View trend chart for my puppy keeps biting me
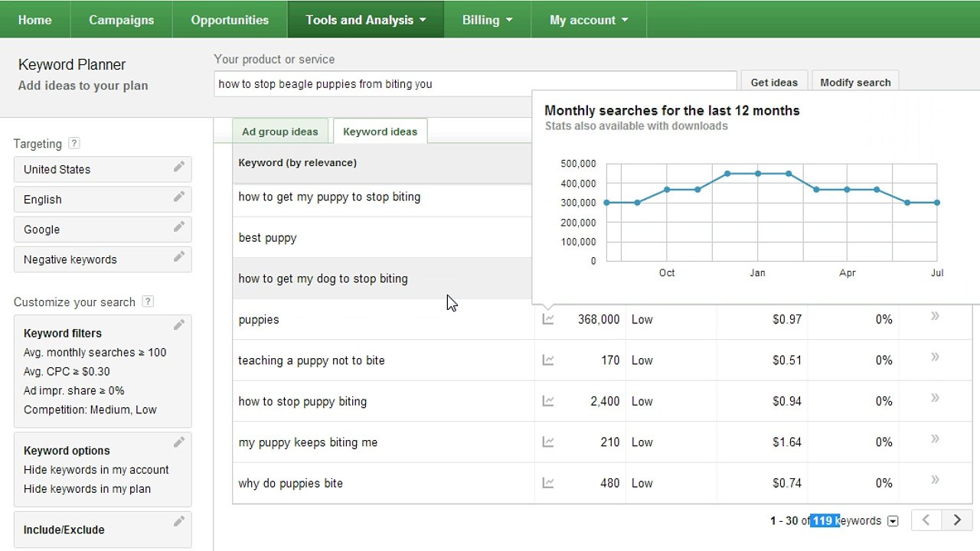 [548, 442]
